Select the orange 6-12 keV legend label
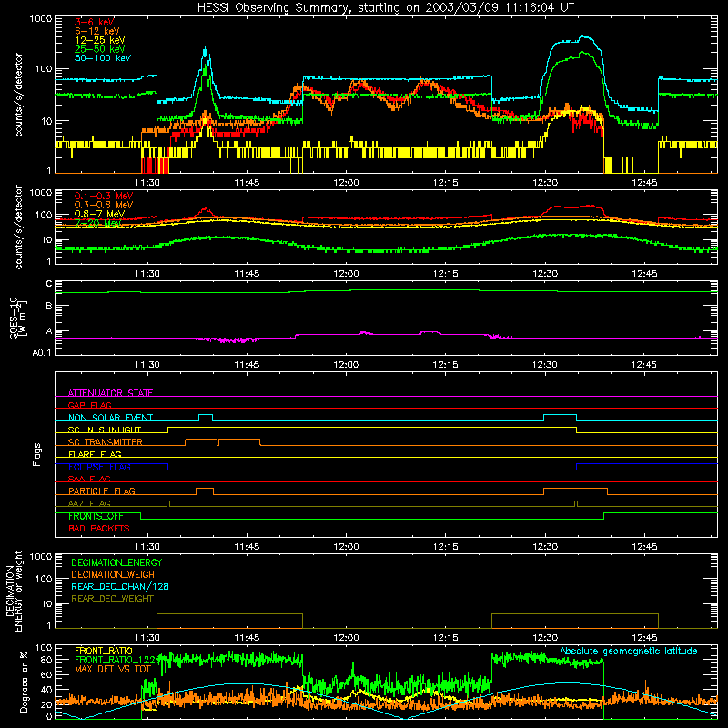 pos(97,31)
